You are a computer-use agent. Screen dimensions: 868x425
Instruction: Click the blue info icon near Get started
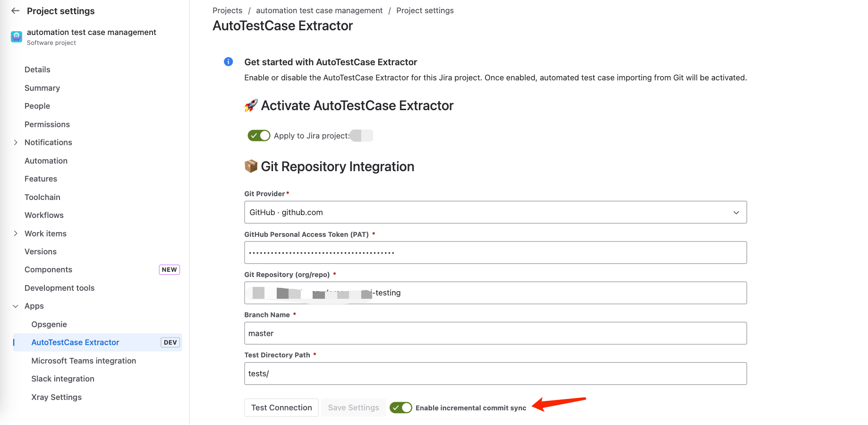point(228,61)
